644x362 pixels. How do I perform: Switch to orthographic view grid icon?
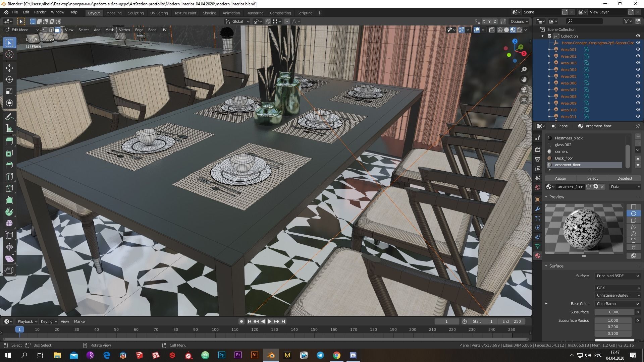click(524, 100)
